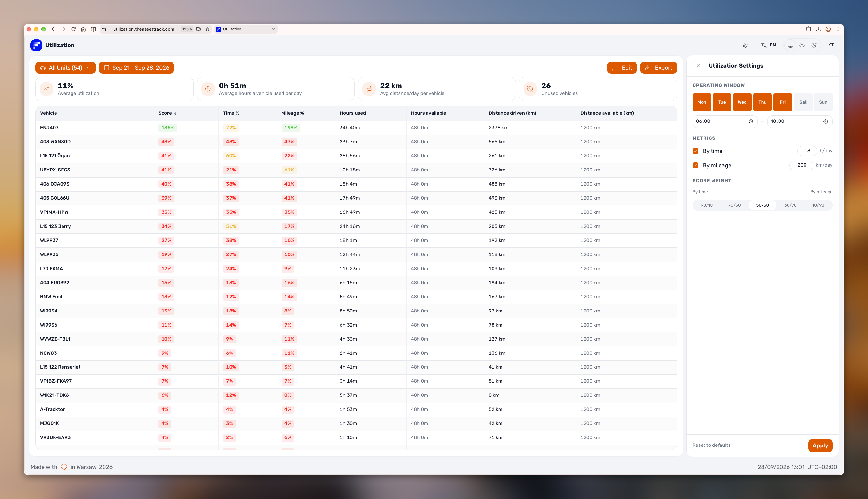The width and height of the screenshot is (868, 499).
Task: Expand the All Units (54) dropdown
Action: 65,68
